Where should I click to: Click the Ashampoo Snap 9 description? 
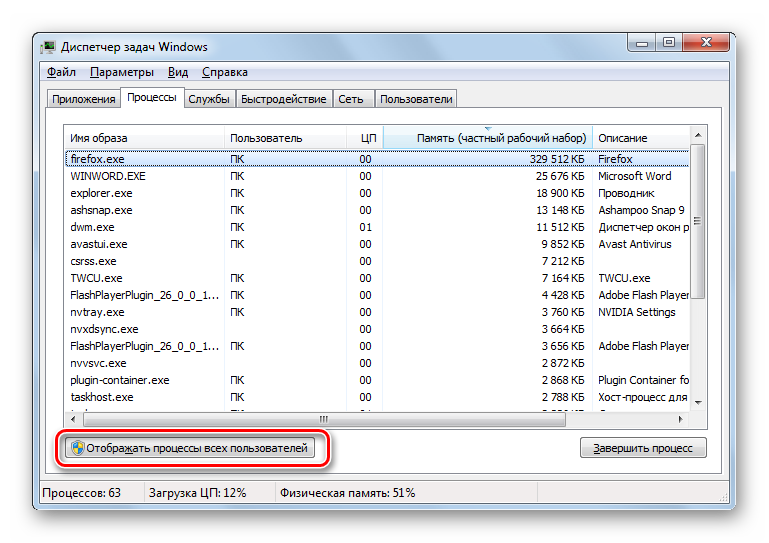[x=641, y=210]
